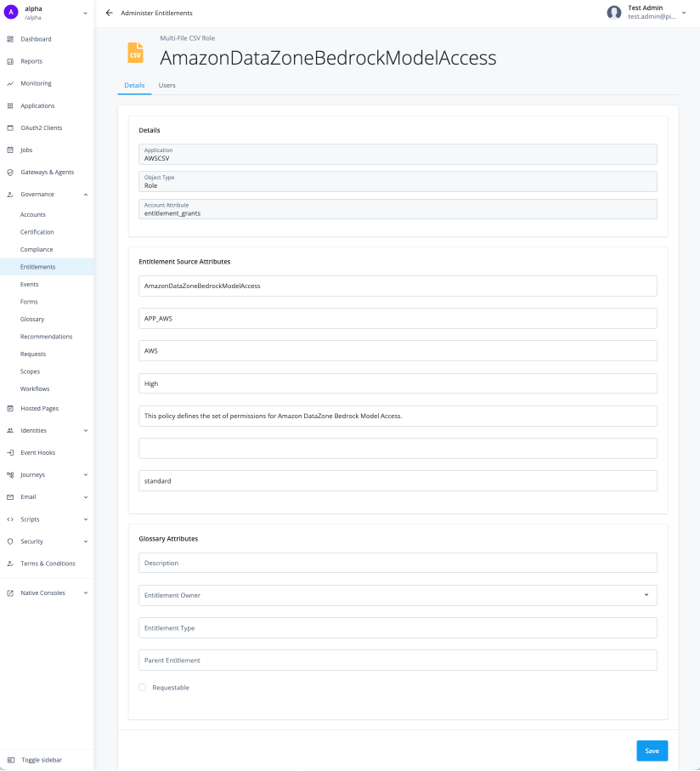
Task: Click the Parent Entitlement field
Action: [x=398, y=660]
